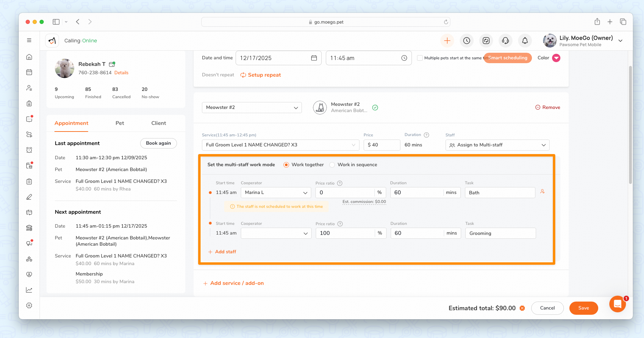Click the Grooming task input field
The image size is (644, 338).
(x=500, y=233)
